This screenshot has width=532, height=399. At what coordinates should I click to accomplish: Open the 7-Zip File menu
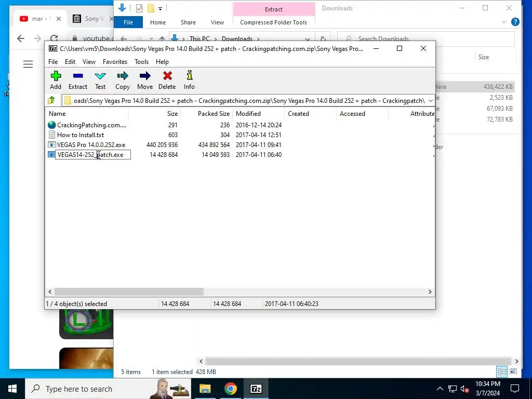[53, 62]
